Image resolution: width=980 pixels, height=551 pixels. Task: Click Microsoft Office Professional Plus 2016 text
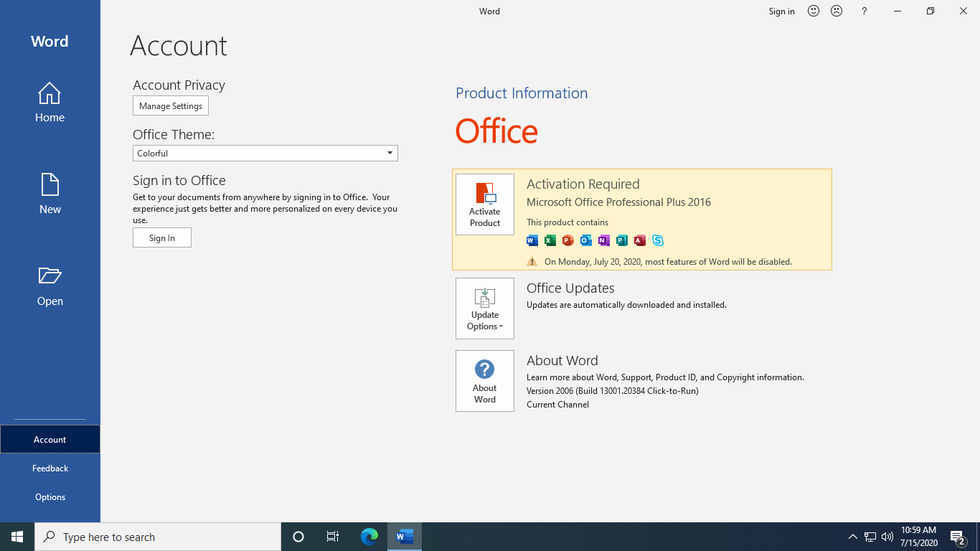pos(618,202)
